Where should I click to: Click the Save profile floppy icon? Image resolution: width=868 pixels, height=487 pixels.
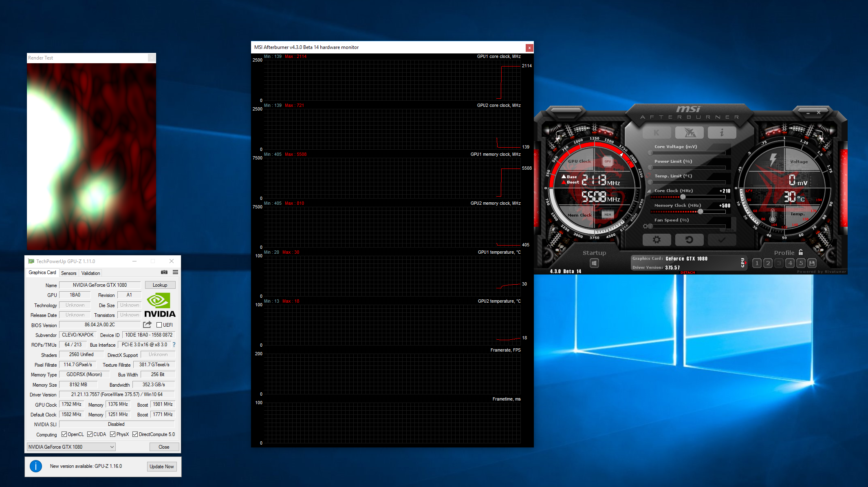[x=812, y=263]
